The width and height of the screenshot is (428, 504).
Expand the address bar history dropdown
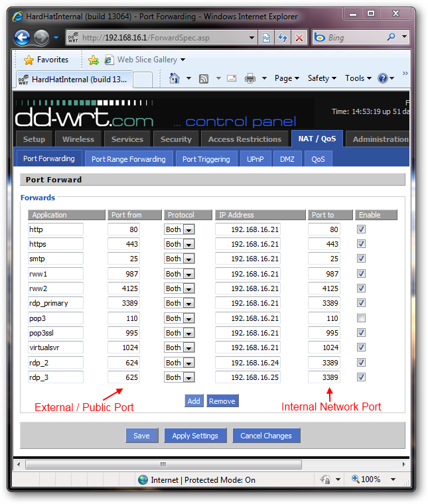click(x=251, y=38)
